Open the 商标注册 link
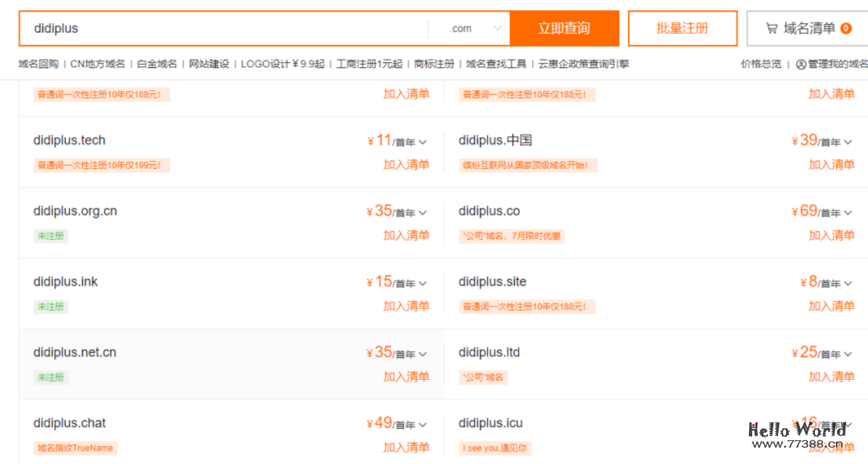Image resolution: width=868 pixels, height=464 pixels. tap(435, 64)
